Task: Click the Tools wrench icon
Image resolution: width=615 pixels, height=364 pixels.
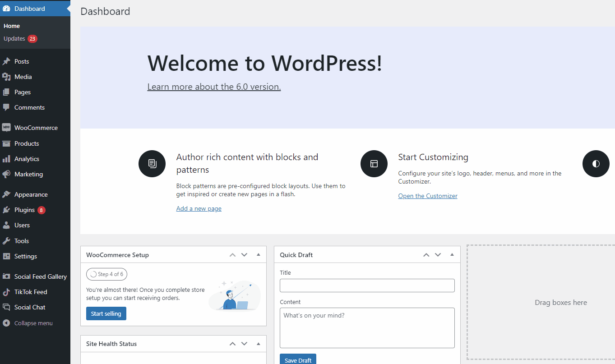Action: 6,241
